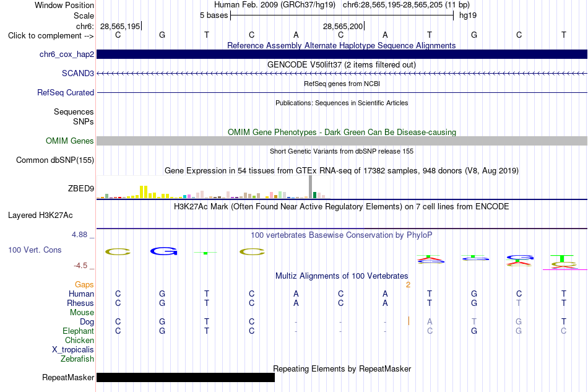Open the GTEx Gene Expression track title

tap(342, 171)
